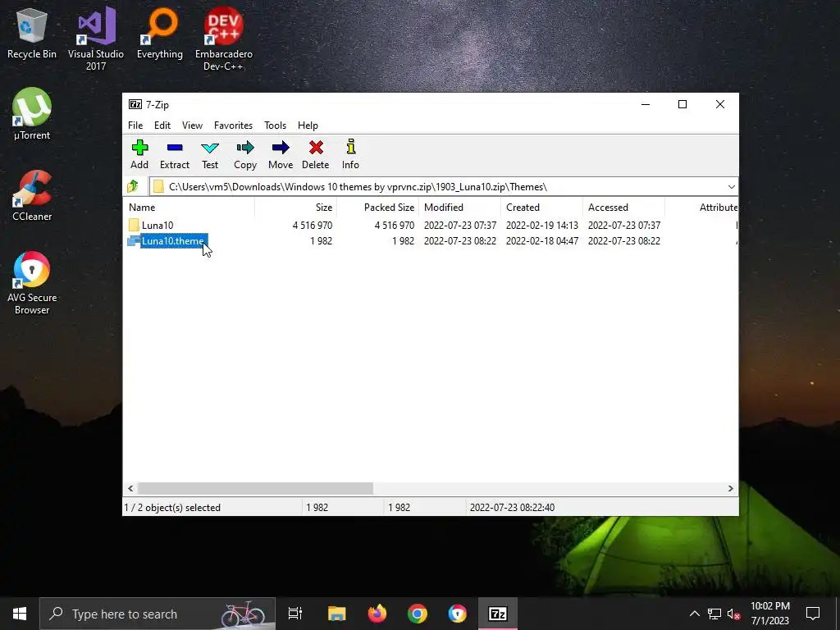
Task: Sort by Created column header
Action: click(x=541, y=208)
